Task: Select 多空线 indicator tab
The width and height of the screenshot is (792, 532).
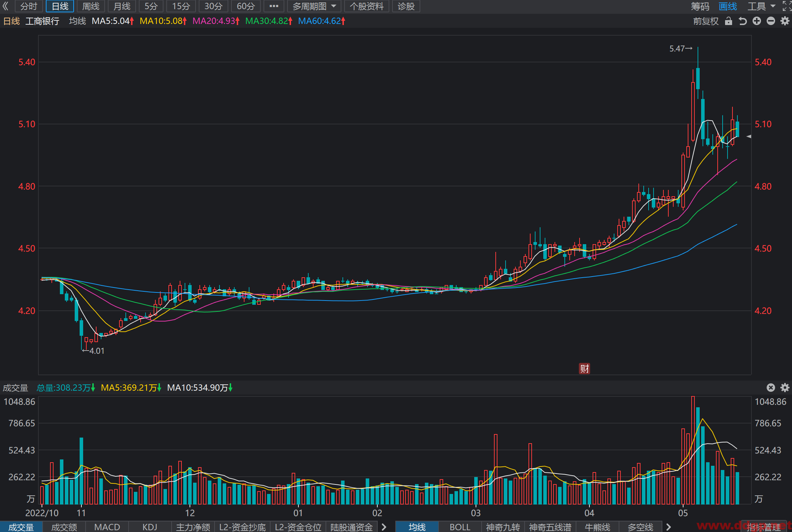Action: pos(641,527)
